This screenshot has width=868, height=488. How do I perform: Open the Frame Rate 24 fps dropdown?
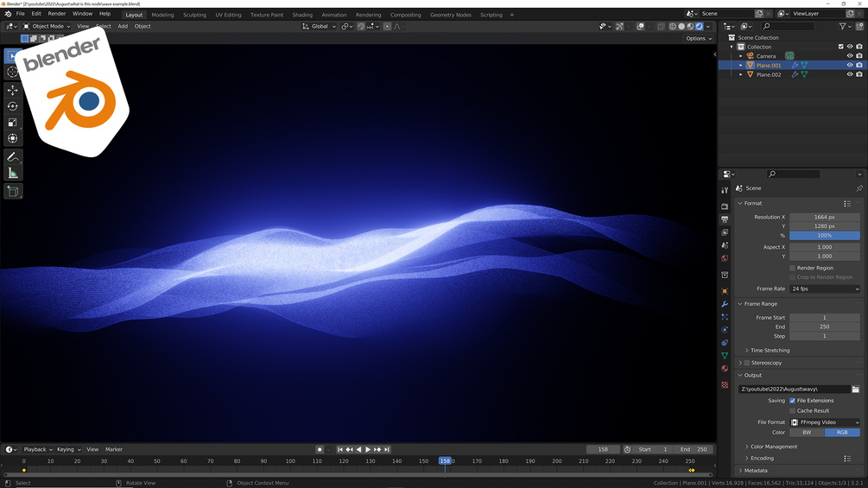[825, 288]
